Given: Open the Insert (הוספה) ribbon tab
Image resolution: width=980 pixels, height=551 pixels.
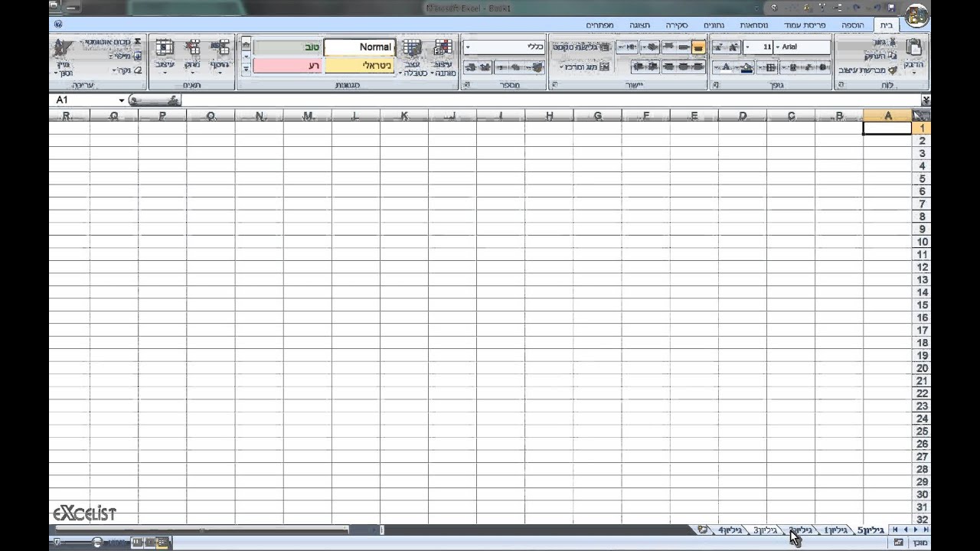Looking at the screenshot, I should click(x=851, y=25).
